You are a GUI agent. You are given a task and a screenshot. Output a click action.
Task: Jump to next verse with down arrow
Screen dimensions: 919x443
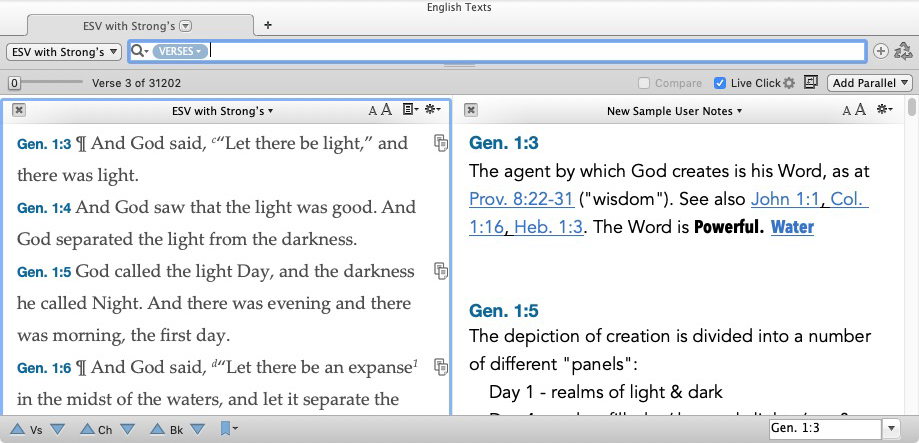(57, 429)
